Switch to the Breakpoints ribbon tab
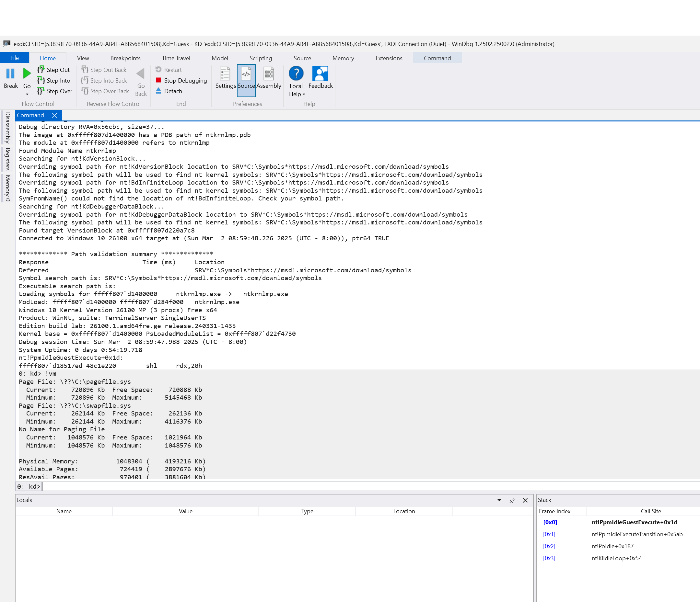The image size is (700, 602). pos(125,58)
